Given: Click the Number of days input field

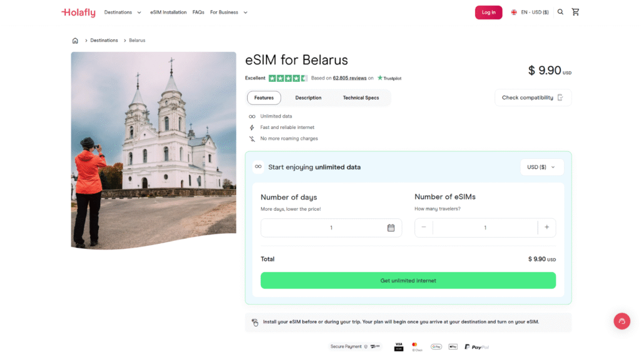Looking at the screenshot, I should click(326, 228).
